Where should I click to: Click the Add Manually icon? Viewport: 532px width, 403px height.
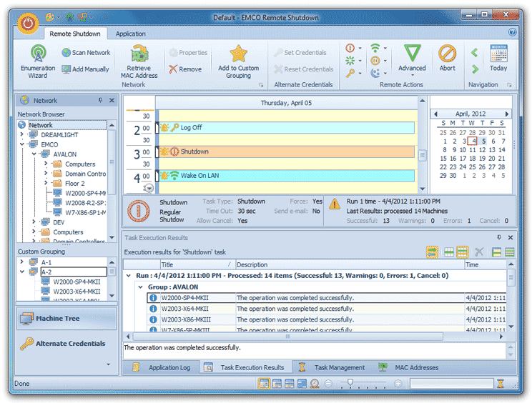[66, 69]
